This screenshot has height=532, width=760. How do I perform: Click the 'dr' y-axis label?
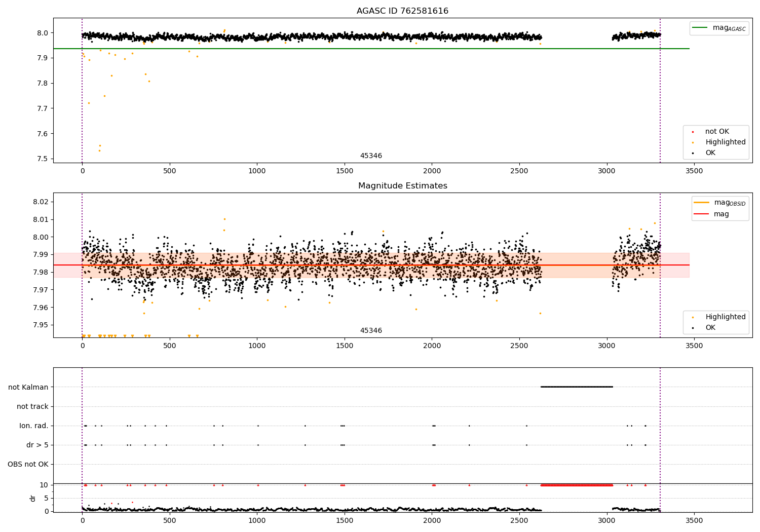[33, 498]
